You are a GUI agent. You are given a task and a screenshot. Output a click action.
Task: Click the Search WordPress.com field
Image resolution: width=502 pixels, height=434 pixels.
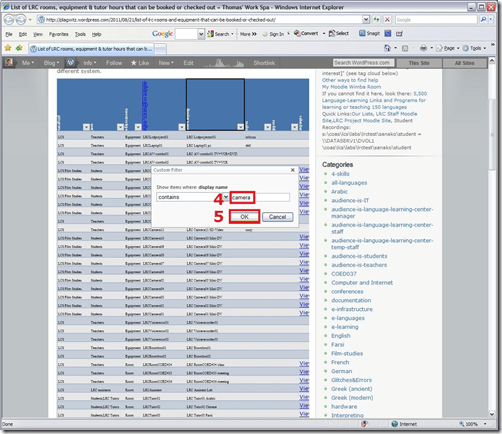point(363,63)
